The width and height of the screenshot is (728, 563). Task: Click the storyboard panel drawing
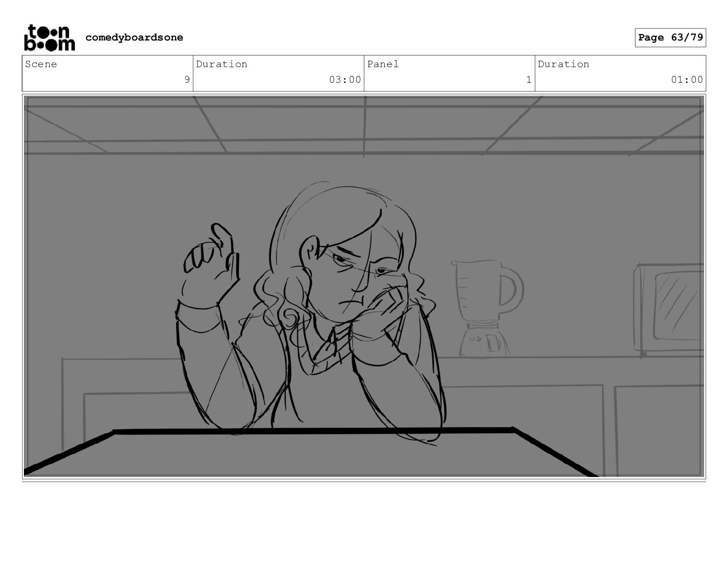pos(364,286)
